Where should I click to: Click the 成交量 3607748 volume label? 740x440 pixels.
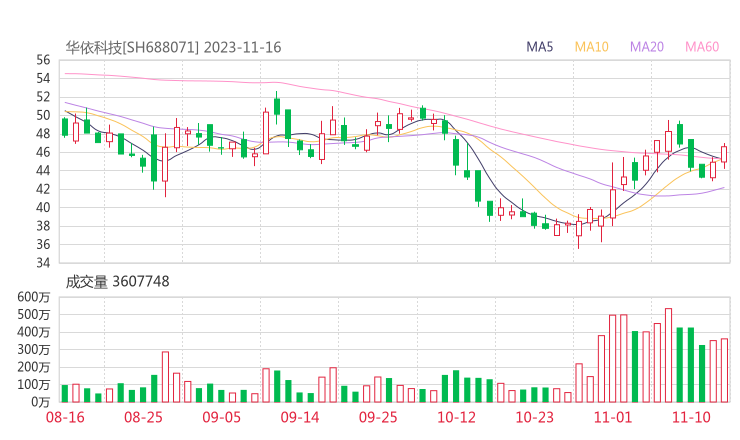coord(117,282)
